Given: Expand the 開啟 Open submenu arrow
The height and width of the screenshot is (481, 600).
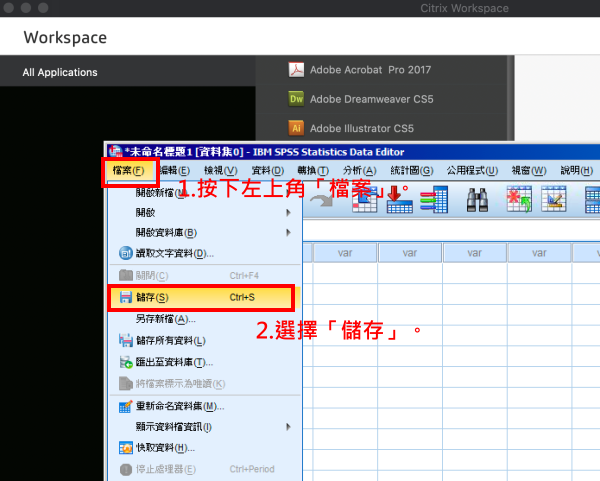Looking at the screenshot, I should [x=289, y=212].
